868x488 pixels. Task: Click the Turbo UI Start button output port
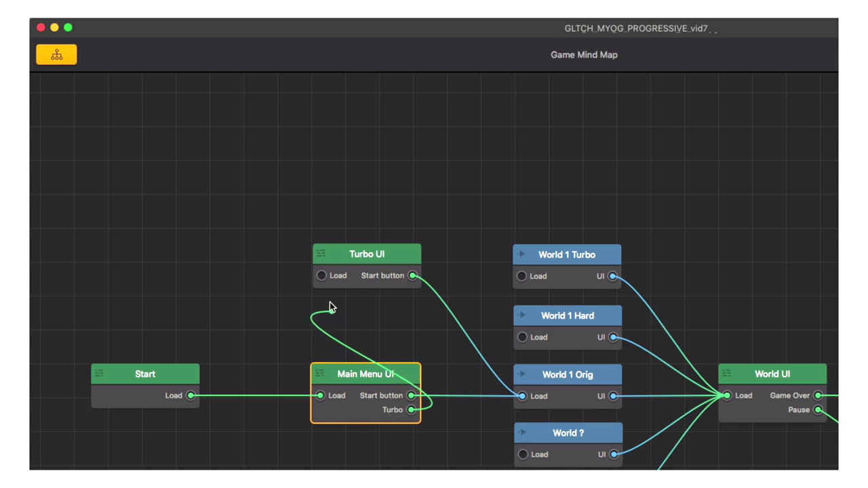click(x=412, y=276)
